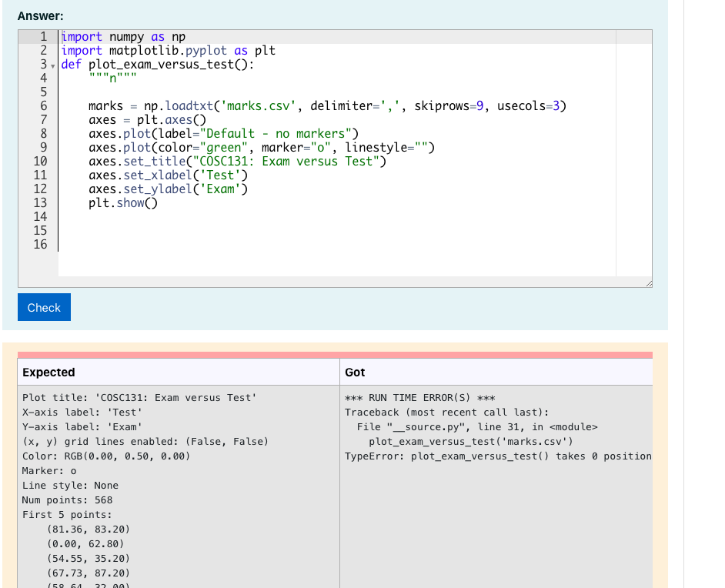Image resolution: width=725 pixels, height=588 pixels.
Task: Click code line 1 'import numpy as np'
Action: pyautogui.click(x=123, y=37)
